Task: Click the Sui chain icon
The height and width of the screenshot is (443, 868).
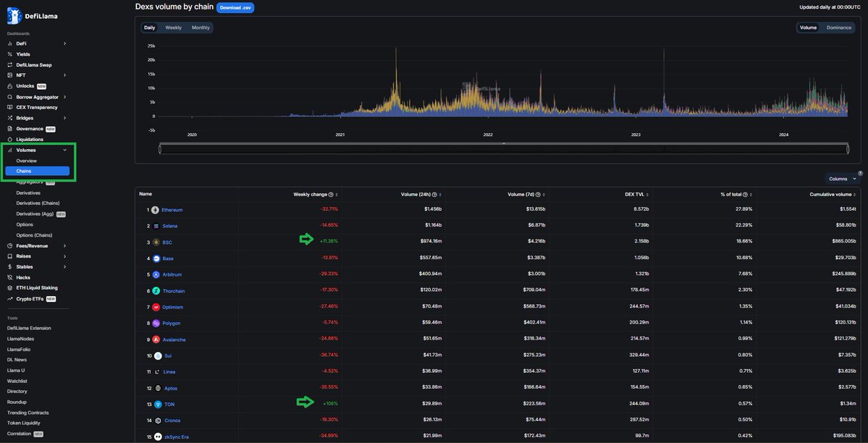Action: (x=158, y=355)
